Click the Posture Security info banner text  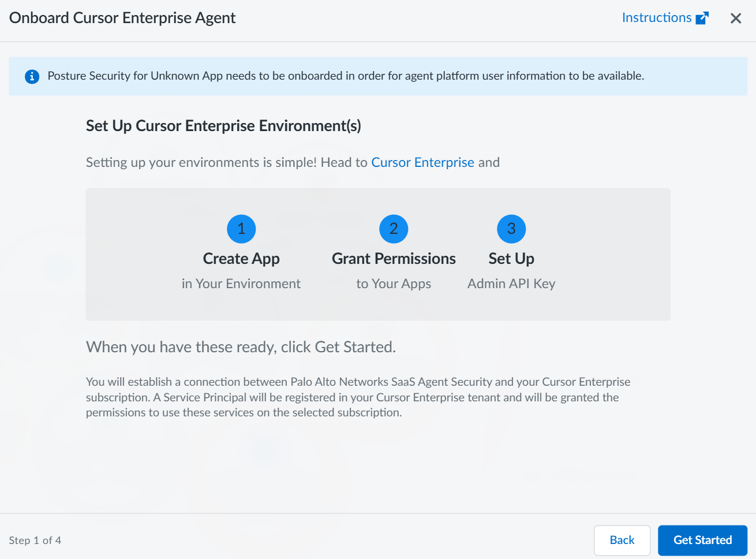[346, 76]
